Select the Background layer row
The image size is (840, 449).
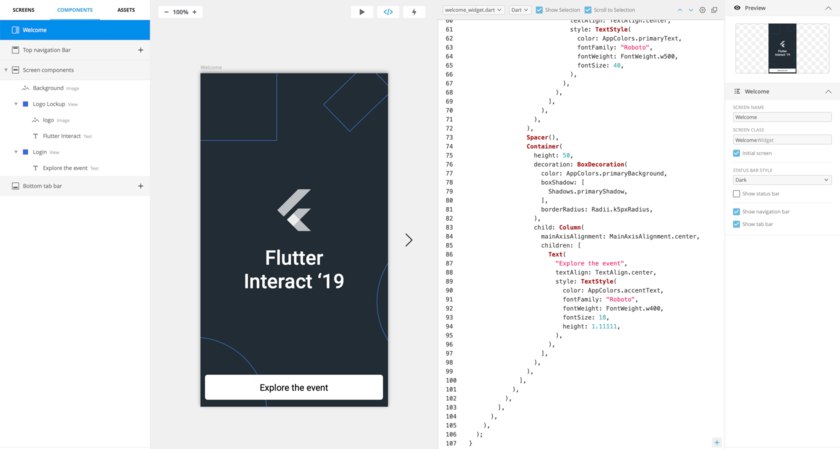tap(75, 88)
